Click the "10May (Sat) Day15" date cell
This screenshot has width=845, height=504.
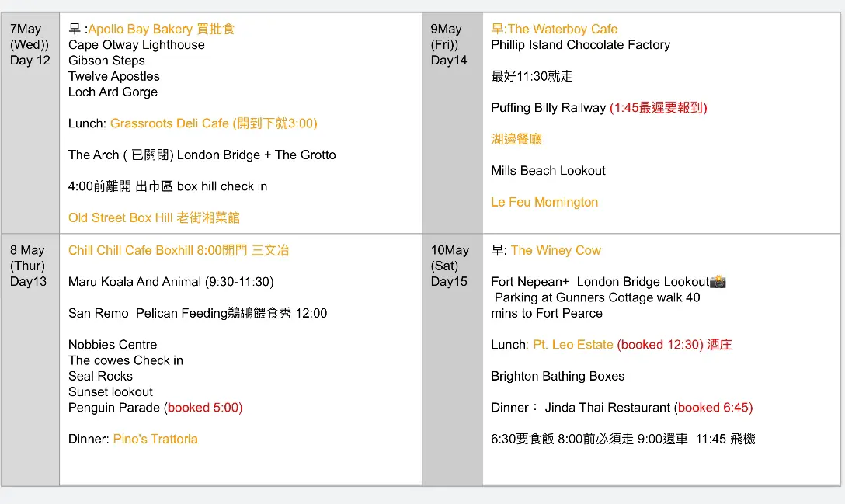tap(452, 360)
